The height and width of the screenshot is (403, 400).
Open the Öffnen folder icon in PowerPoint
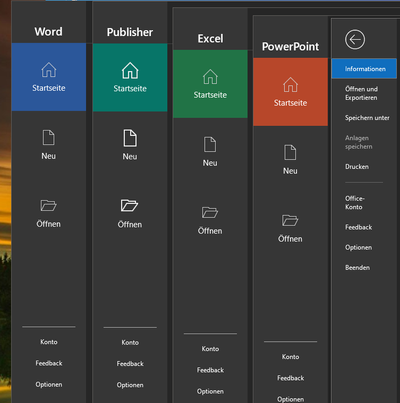tap(290, 220)
